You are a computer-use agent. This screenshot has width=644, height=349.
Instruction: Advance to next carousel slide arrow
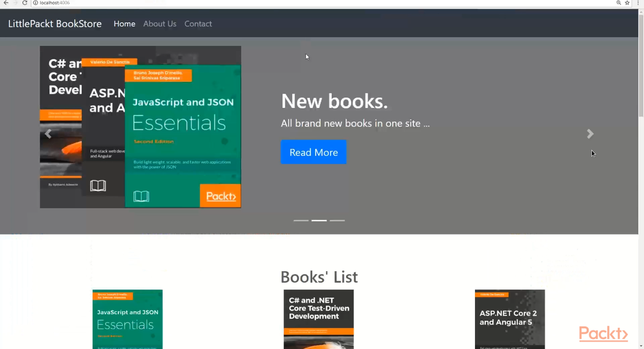tap(590, 134)
